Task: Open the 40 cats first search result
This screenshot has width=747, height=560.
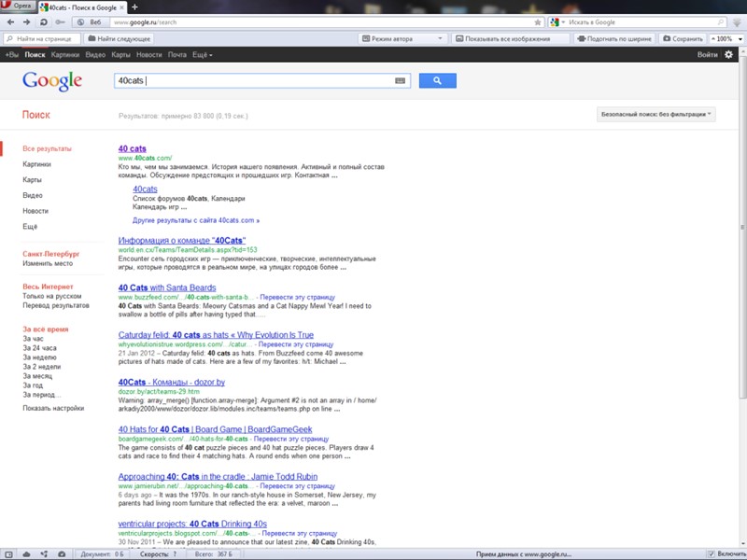Action: (x=132, y=148)
